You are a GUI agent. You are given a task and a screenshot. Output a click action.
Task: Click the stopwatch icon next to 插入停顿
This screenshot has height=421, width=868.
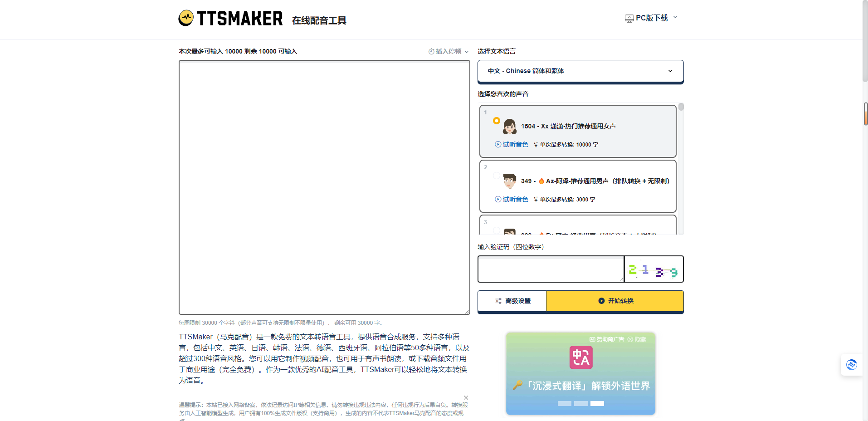(x=431, y=51)
